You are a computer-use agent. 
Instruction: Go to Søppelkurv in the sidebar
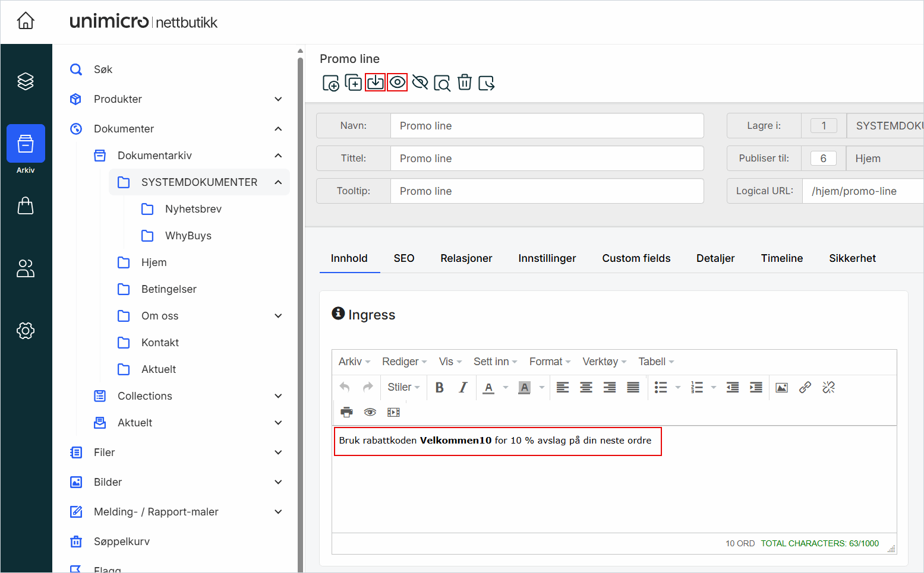[x=122, y=542]
